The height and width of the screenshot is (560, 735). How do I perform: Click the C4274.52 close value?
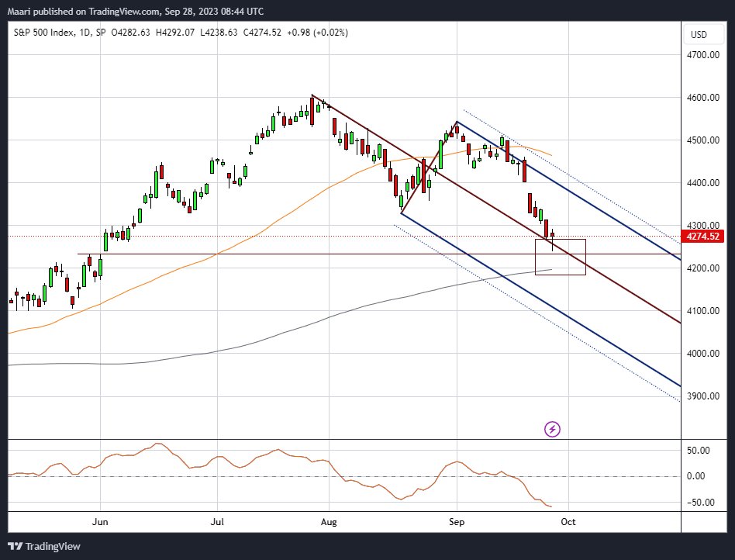click(262, 33)
